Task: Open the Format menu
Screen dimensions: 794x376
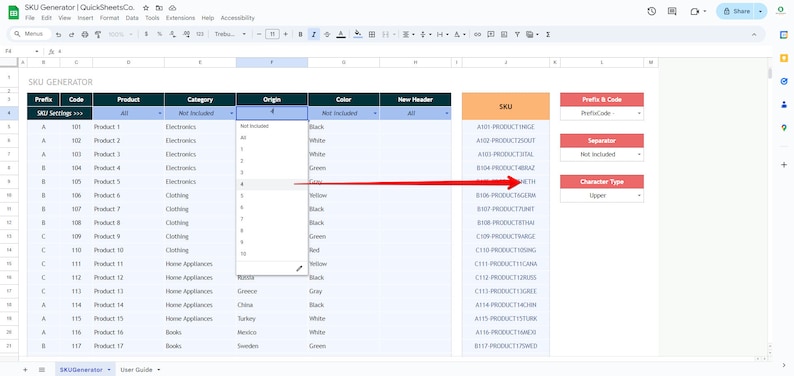Action: [x=109, y=18]
